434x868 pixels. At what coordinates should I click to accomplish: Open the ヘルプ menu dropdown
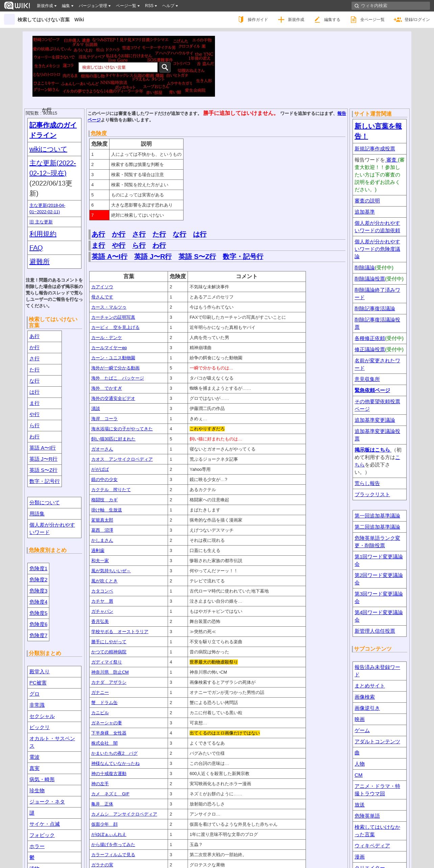[x=170, y=6]
